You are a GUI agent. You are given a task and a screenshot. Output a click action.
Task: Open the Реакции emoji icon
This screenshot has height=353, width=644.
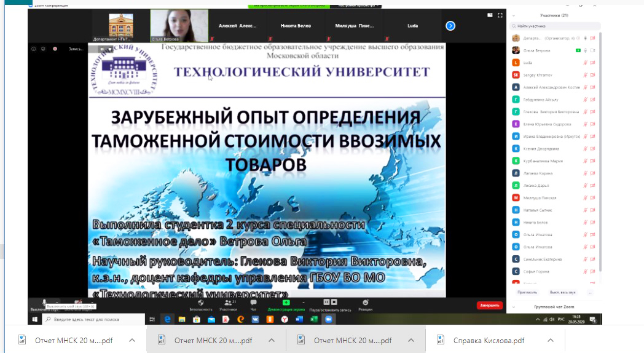point(365,303)
